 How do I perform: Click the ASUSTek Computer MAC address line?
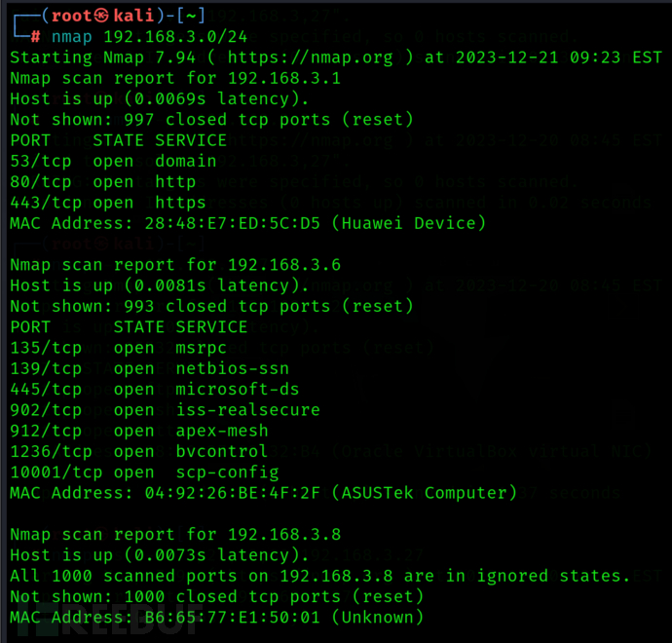click(x=263, y=493)
